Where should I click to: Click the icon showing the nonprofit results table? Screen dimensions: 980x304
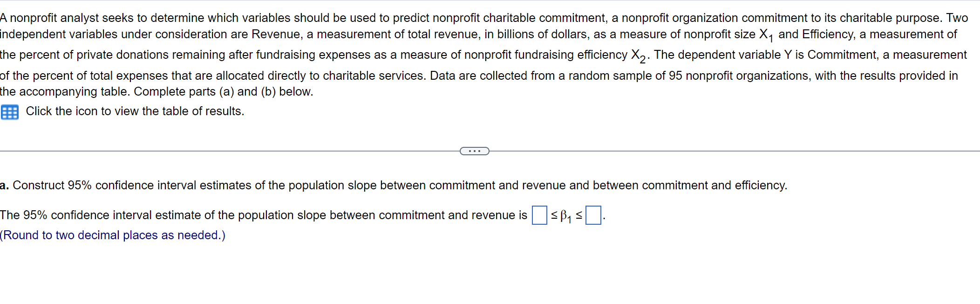point(10,112)
